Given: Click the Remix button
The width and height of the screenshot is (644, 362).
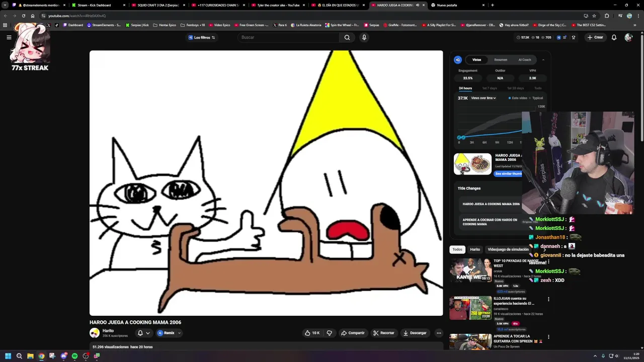Looking at the screenshot, I should click(x=166, y=333).
